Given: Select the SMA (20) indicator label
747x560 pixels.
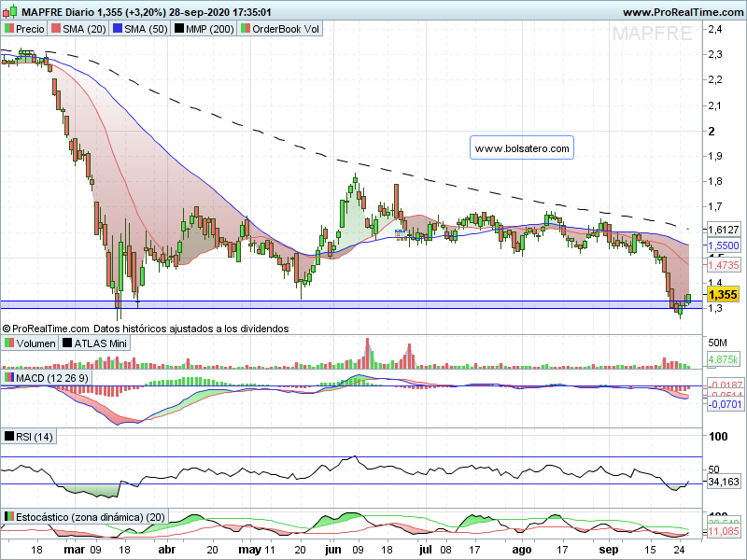Looking at the screenshot, I should (84, 29).
